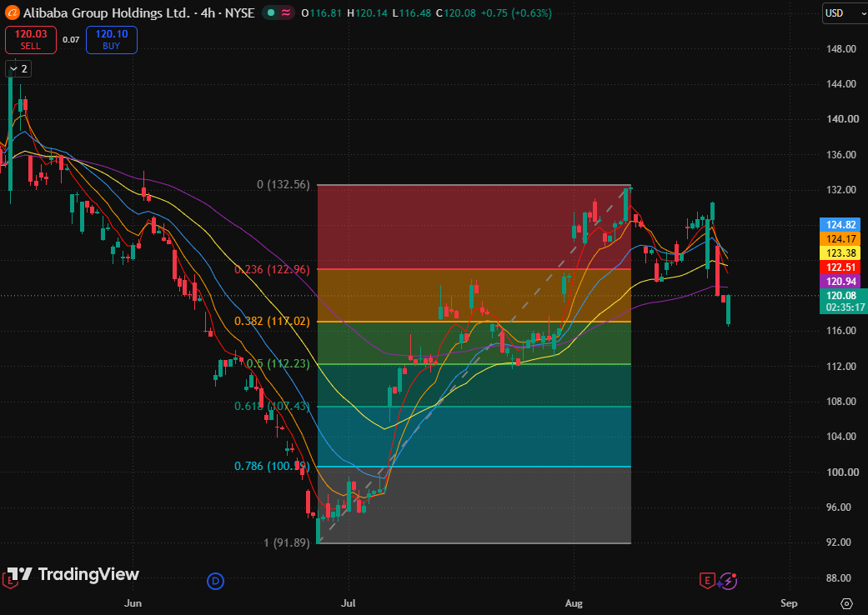The width and height of the screenshot is (868, 615).
Task: Click the Sep label on time axis
Action: click(x=789, y=602)
